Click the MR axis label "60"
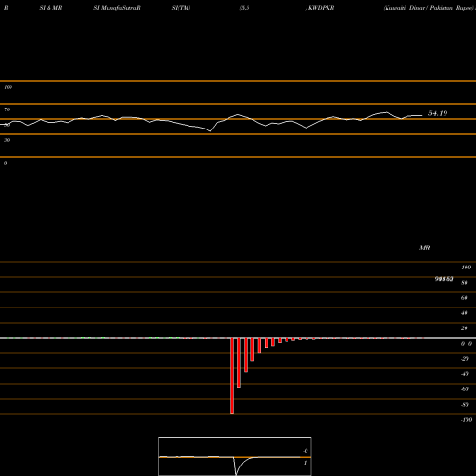This screenshot has height=476, width=476. click(x=465, y=298)
